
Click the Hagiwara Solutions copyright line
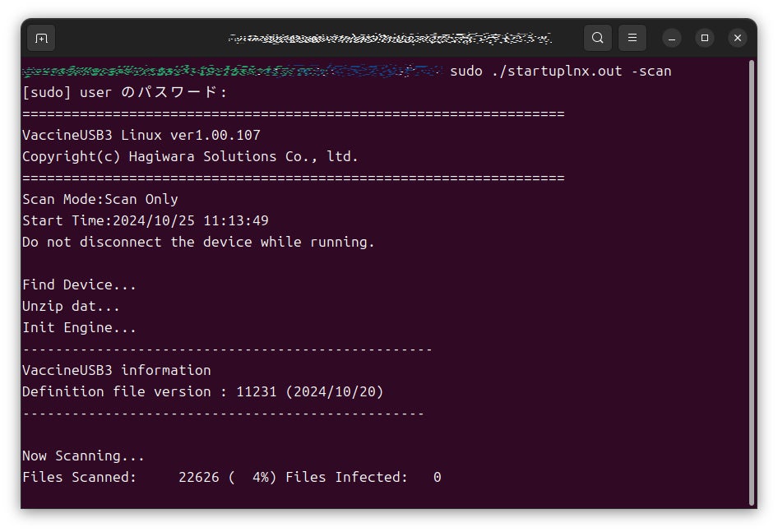click(190, 156)
